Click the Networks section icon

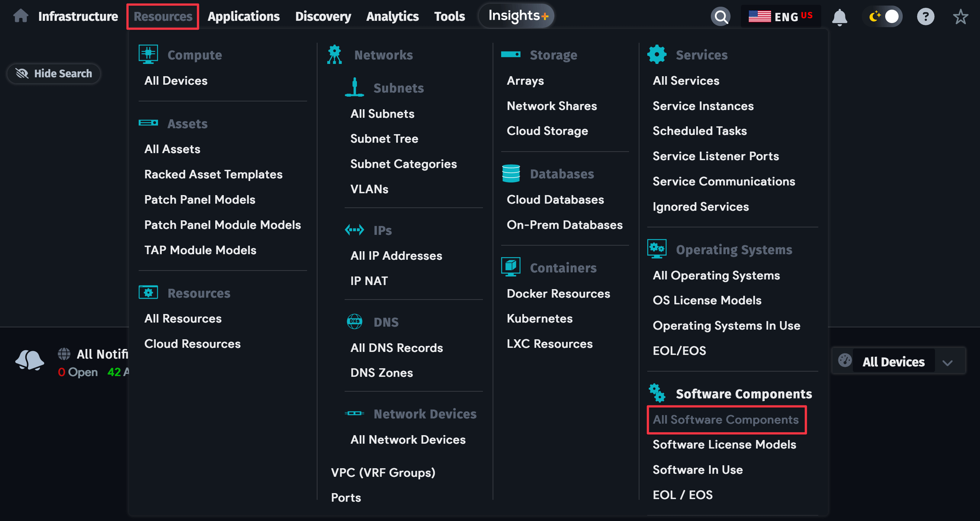click(x=334, y=54)
